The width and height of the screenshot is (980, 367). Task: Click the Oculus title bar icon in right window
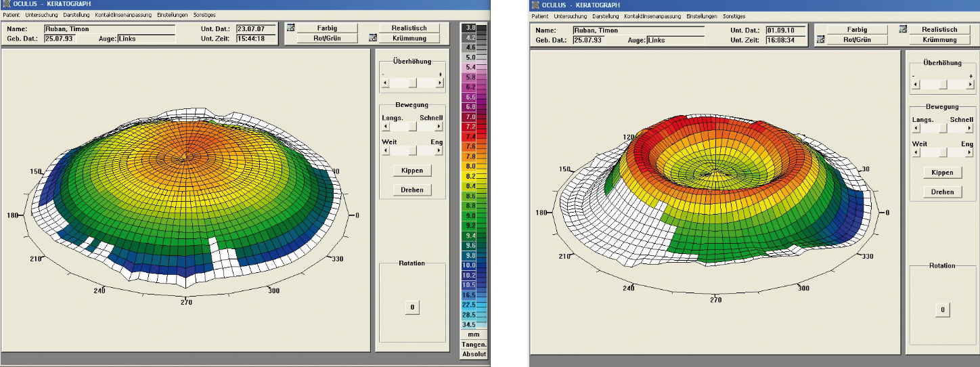point(535,5)
